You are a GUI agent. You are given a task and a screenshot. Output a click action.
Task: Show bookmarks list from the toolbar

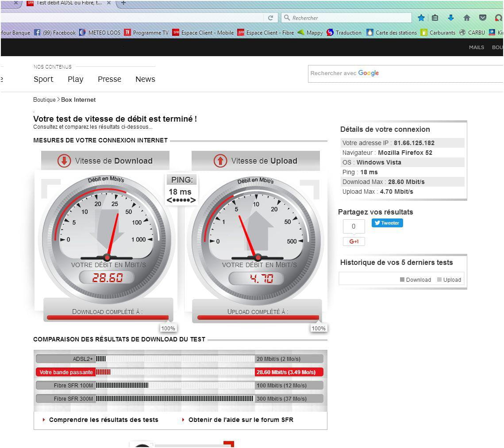pyautogui.click(x=435, y=18)
